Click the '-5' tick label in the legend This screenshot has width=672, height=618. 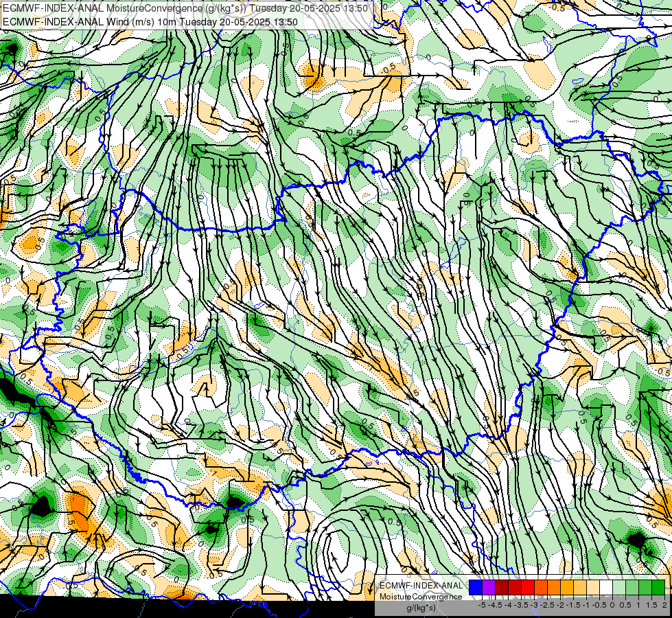click(482, 605)
